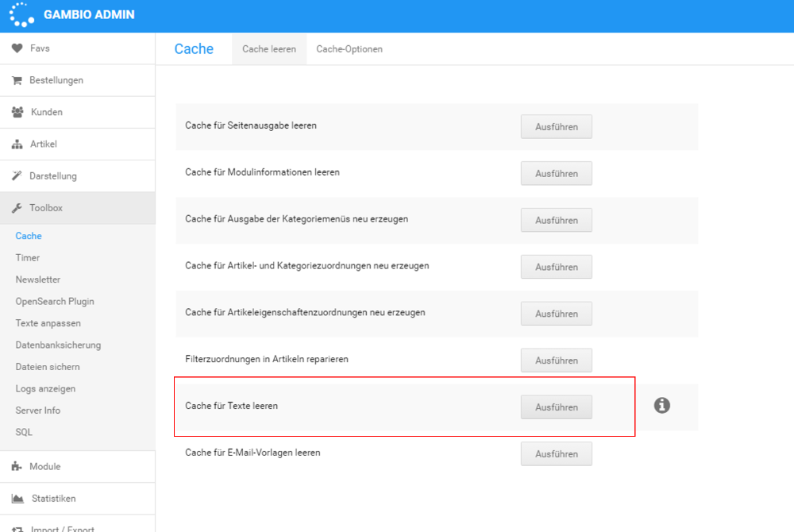Click the info icon beside Cache für Texte leeren
The height and width of the screenshot is (532, 794).
[662, 406]
